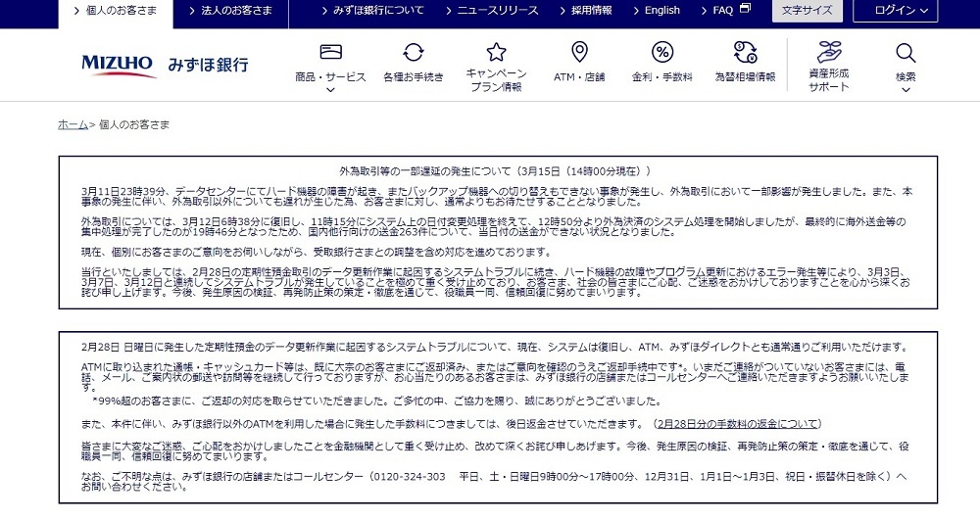The width and height of the screenshot is (980, 519).
Task: Click the ホーム breadcrumb link
Action: click(73, 124)
